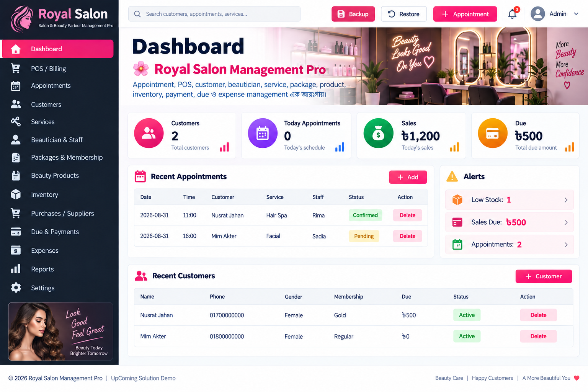Click the green Sales money bag icon

click(x=378, y=133)
